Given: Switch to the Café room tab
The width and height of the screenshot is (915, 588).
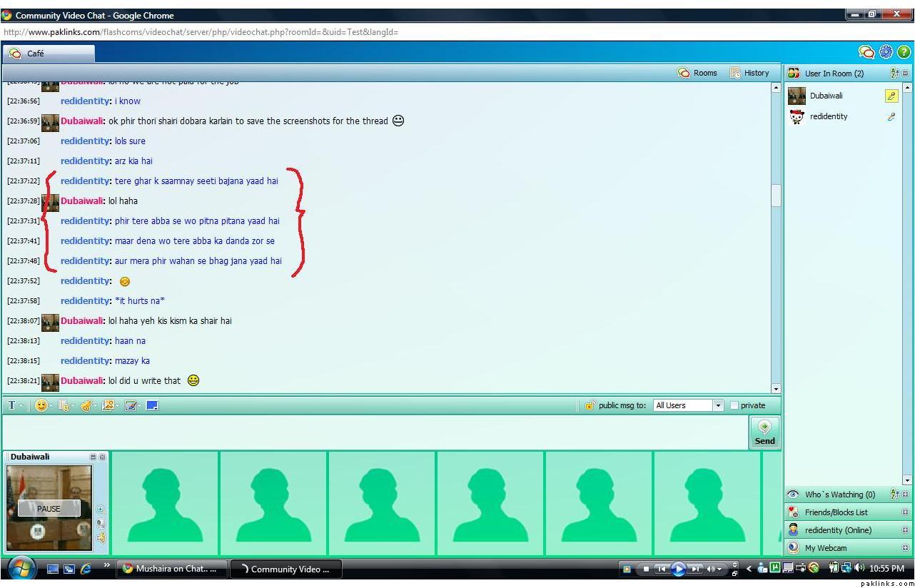Looking at the screenshot, I should (x=49, y=54).
